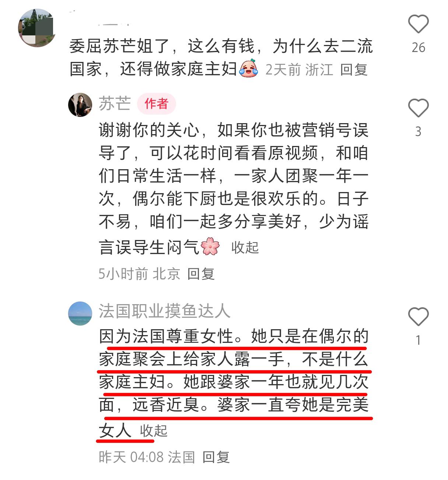The height and width of the screenshot is (480, 448).
Task: Open the 法国职业摸鱼达人 username link
Action: tap(164, 312)
